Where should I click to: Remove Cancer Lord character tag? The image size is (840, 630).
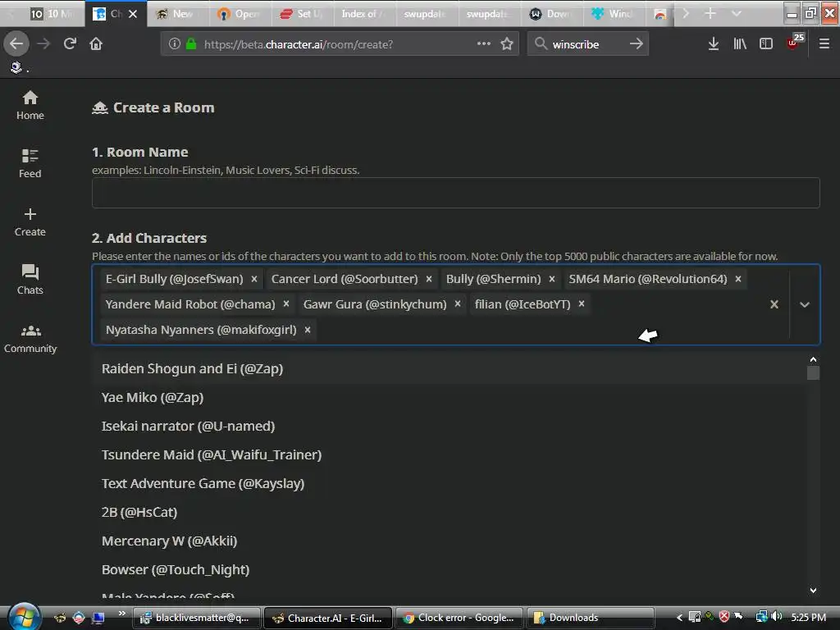tap(429, 279)
